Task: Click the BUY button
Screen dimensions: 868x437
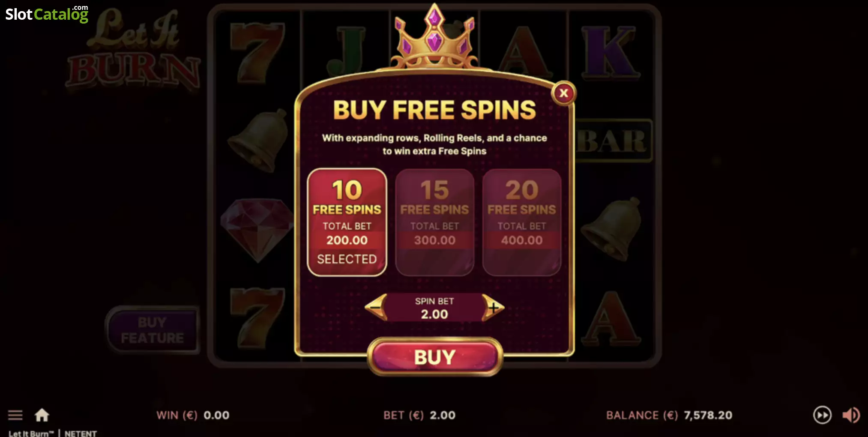Action: tap(434, 357)
